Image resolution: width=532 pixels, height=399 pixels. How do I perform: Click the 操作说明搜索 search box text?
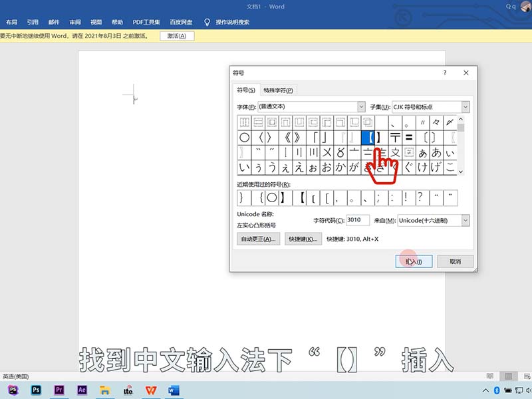tap(232, 23)
